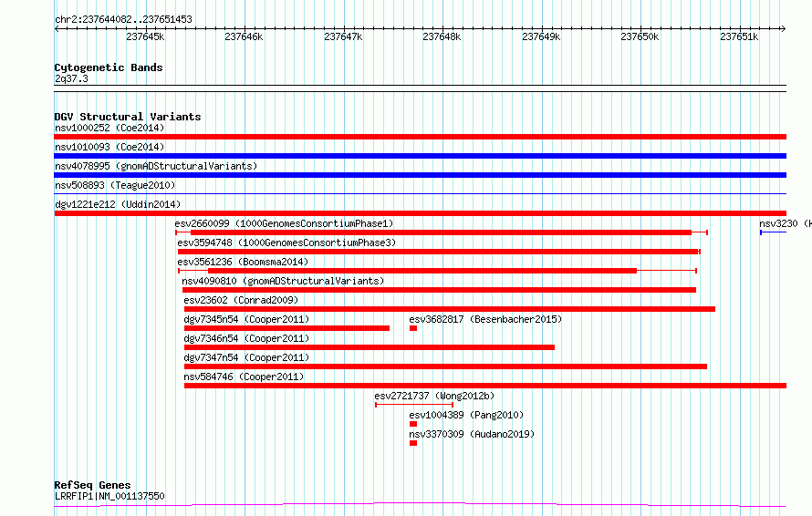Select the magenta LRRFIP1 gene track line
The image size is (812, 516).
(x=420, y=504)
